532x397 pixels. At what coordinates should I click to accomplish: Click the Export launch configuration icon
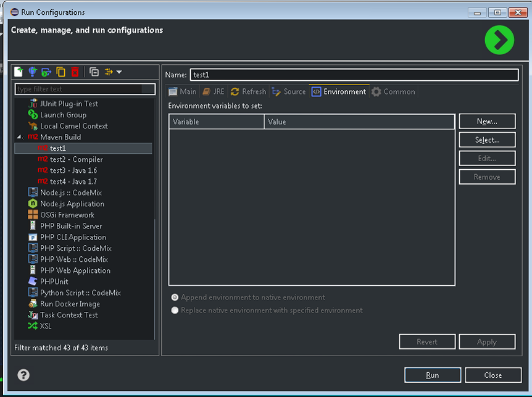tap(46, 72)
